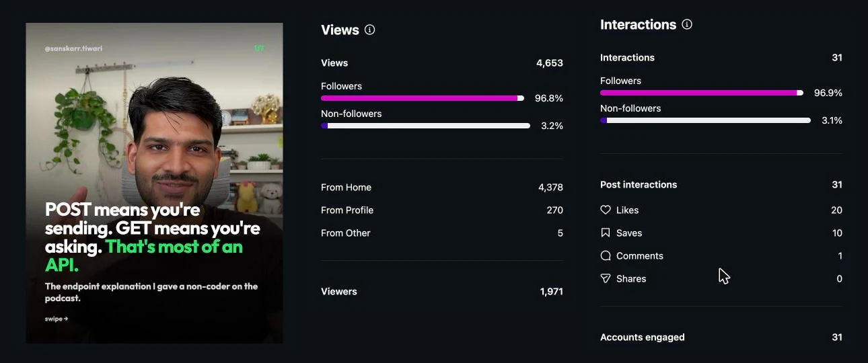Click the Post interactions total of 31
The width and height of the screenshot is (868, 363).
point(837,184)
